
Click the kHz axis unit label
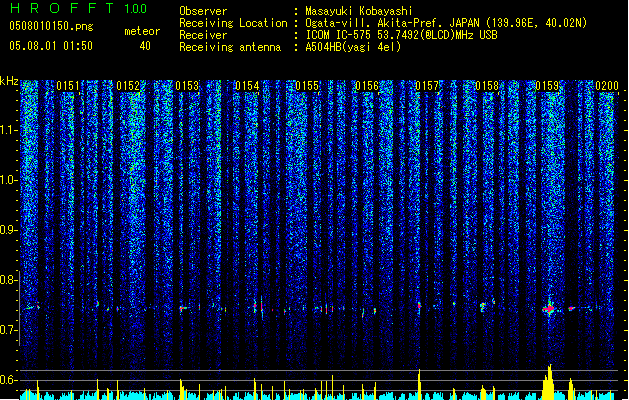point(9,81)
